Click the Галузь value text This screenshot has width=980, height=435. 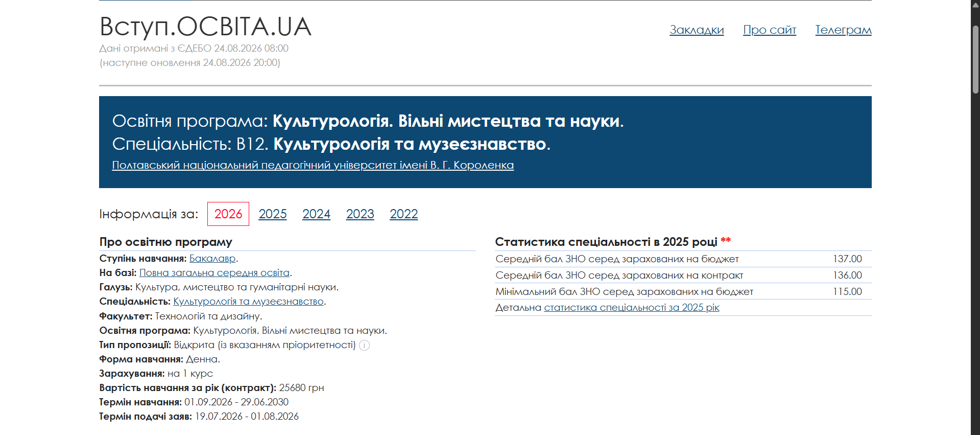pos(237,287)
